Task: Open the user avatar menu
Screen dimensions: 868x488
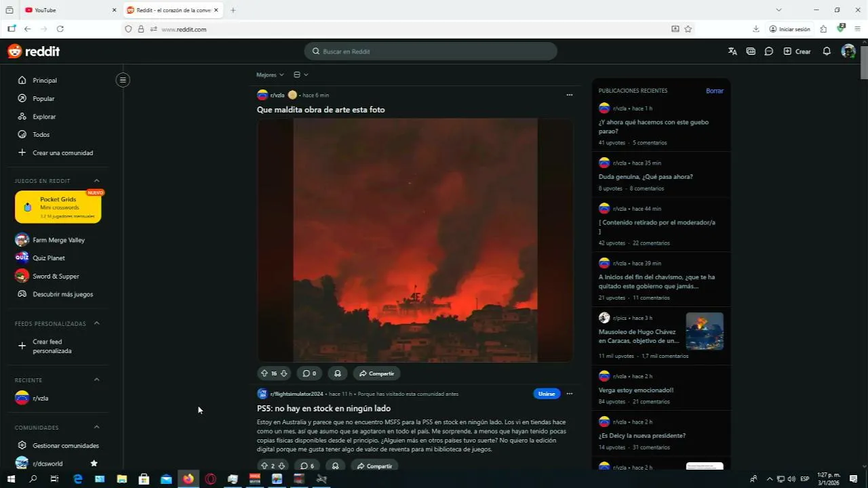Action: [x=848, y=52]
